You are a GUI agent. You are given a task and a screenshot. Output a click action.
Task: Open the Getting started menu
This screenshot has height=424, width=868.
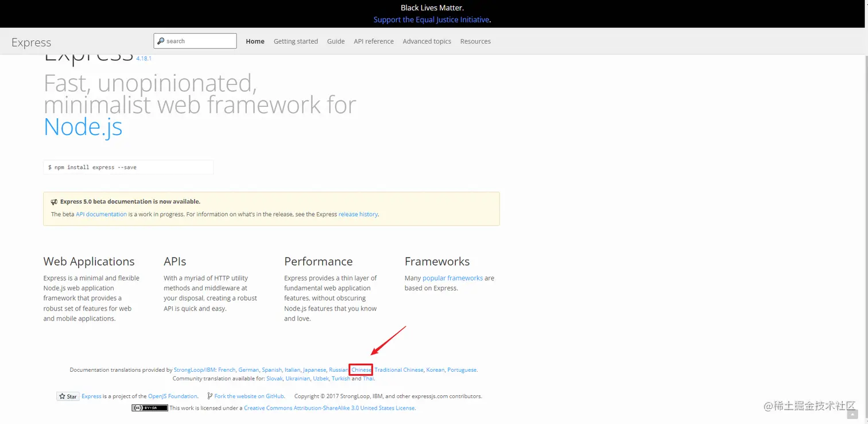(x=296, y=41)
